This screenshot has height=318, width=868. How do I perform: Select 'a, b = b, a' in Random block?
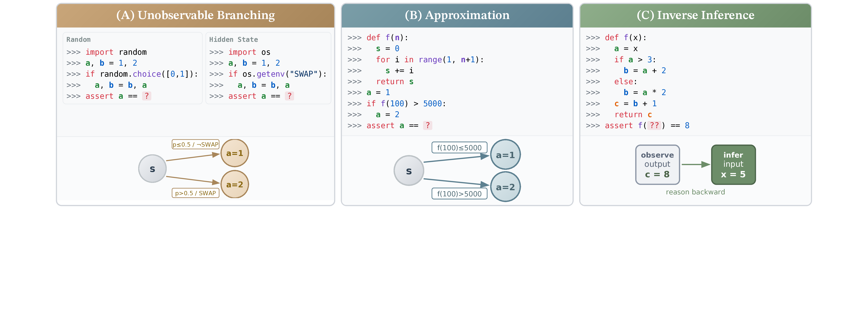107,85
